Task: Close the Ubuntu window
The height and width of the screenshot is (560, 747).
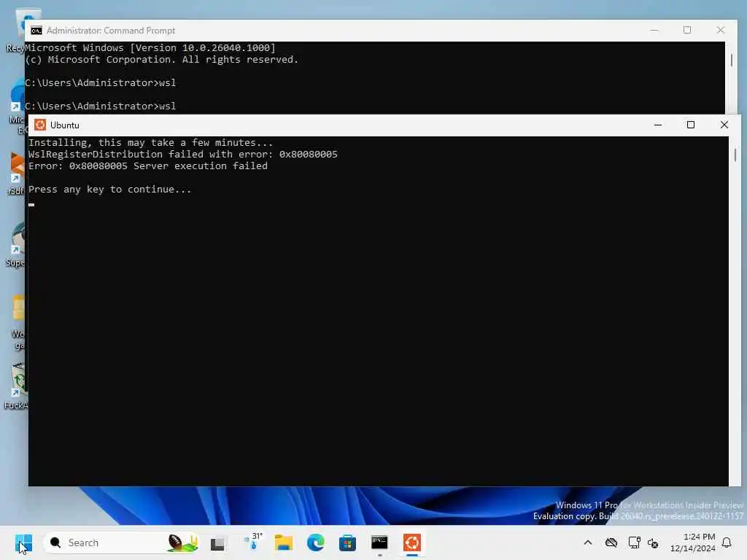Action: pos(724,125)
